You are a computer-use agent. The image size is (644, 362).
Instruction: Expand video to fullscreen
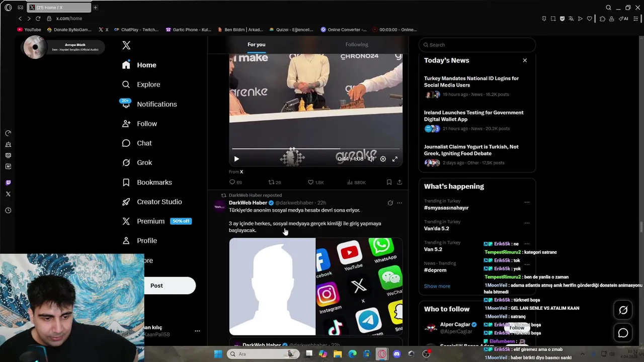[395, 159]
